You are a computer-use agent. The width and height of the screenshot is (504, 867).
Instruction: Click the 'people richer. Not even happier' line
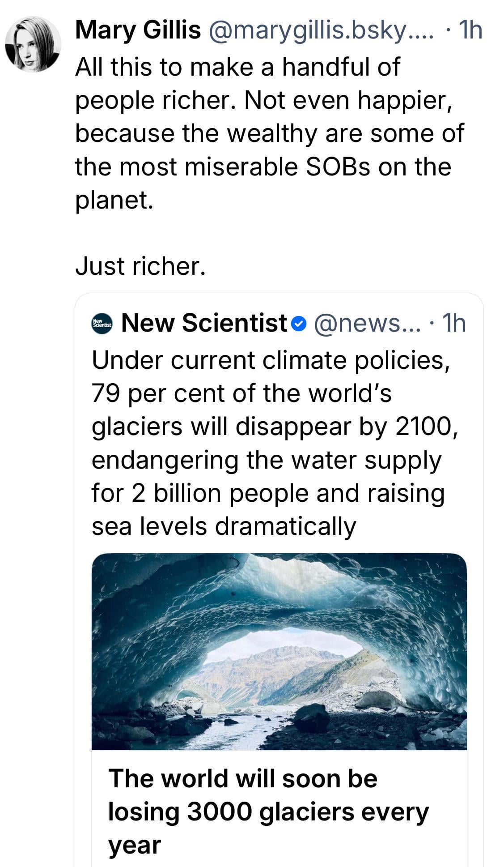click(x=264, y=100)
